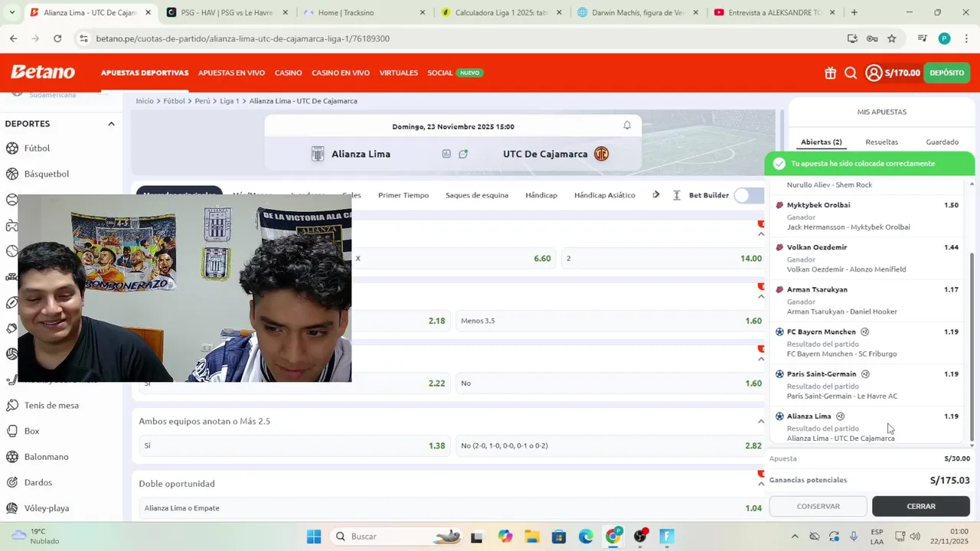Viewport: 980px width, 551px height.
Task: Switch to the Home | Tracksino browser tab
Action: [x=363, y=12]
